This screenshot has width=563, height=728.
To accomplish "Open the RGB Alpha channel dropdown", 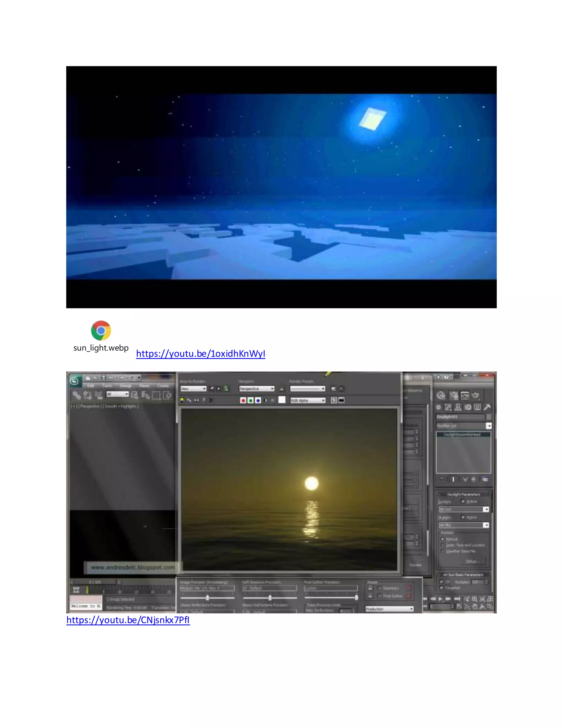I will coord(308,400).
